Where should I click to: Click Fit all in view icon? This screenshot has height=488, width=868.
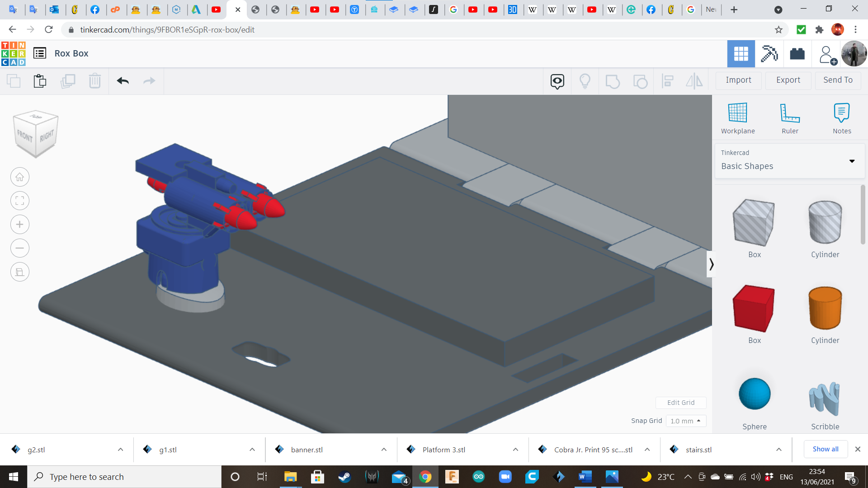pyautogui.click(x=20, y=201)
